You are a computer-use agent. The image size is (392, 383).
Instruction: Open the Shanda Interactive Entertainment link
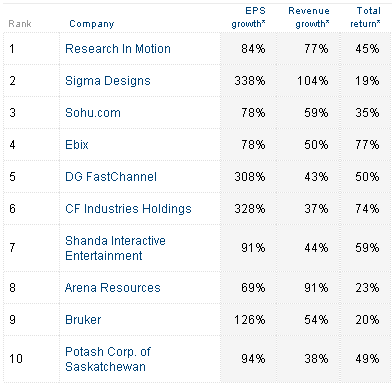(115, 248)
